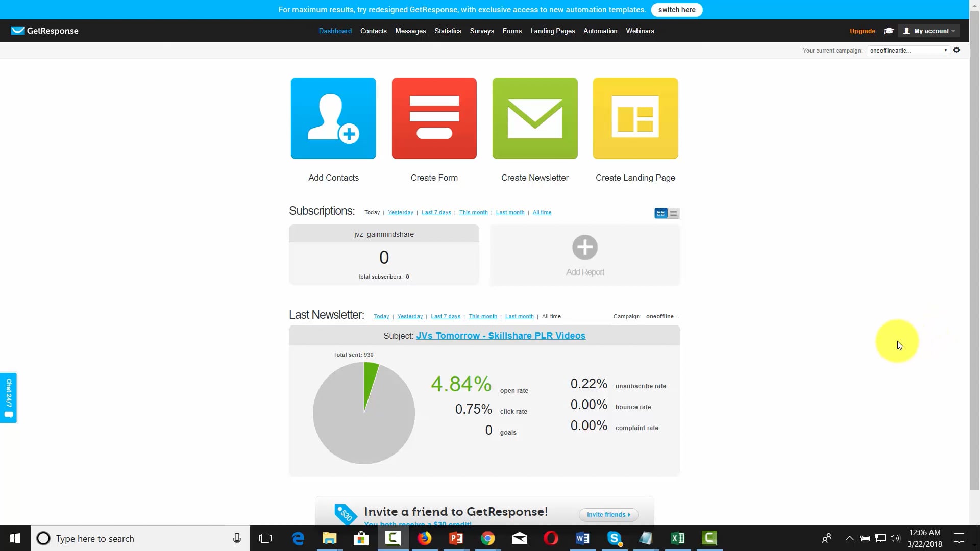Filter Subscriptions by All time
The image size is (980, 551).
click(542, 213)
